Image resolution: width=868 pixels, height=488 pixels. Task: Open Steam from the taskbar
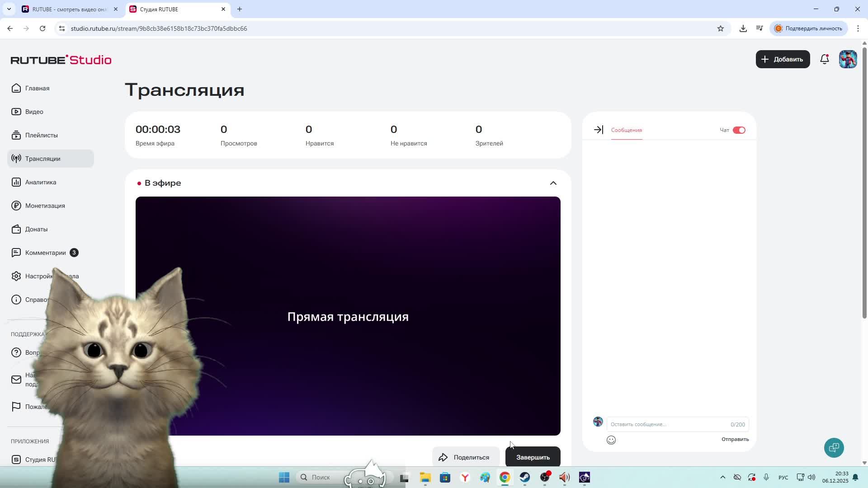[524, 477]
